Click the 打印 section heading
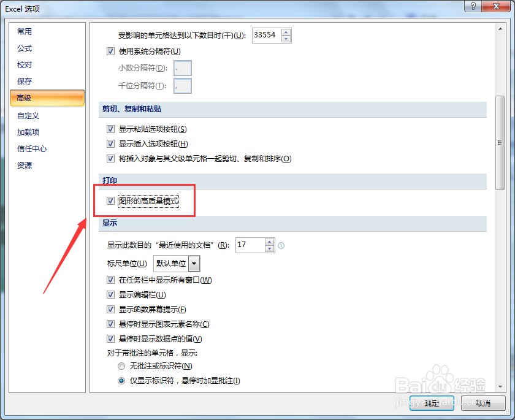Viewport: 515px width, 420px height. point(110,181)
